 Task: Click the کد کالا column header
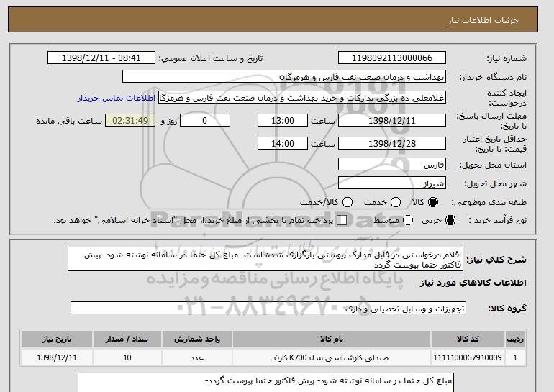(x=468, y=339)
